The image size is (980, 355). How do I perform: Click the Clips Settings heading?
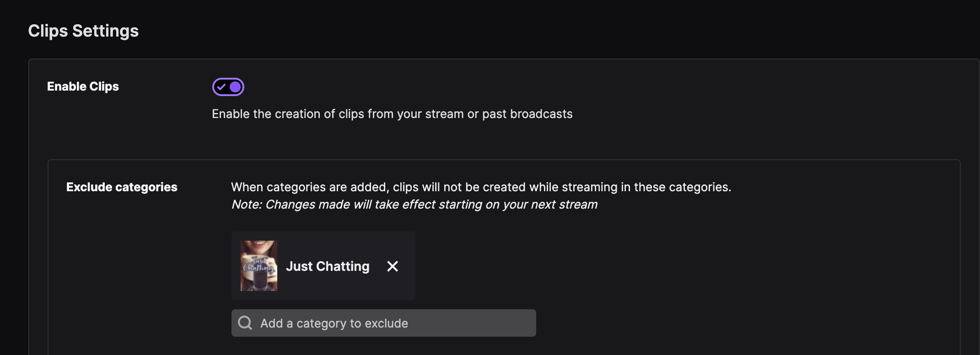83,31
